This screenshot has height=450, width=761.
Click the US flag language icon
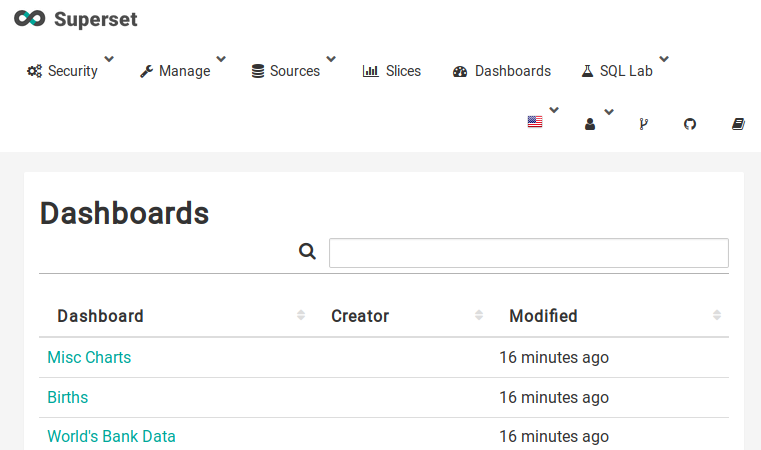(535, 121)
